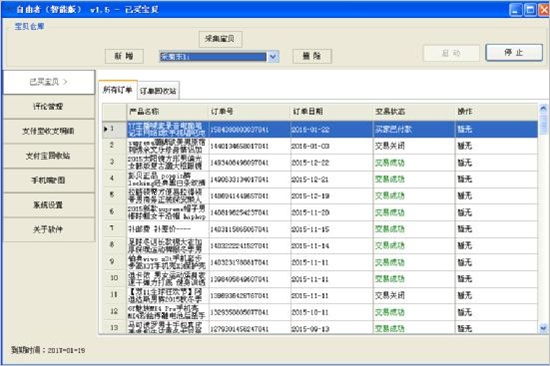Viewport: 550px width, 366px height.
Task: Click the product name cell in row 4
Action: coord(168,179)
